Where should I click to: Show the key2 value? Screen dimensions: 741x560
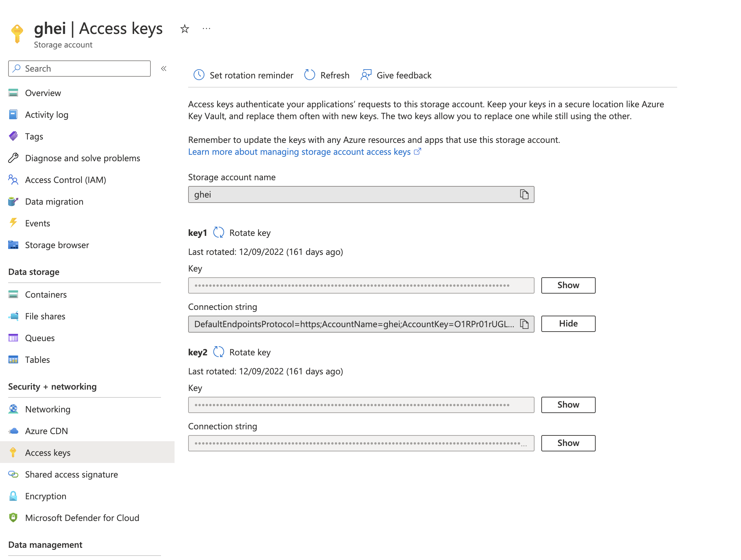568,405
